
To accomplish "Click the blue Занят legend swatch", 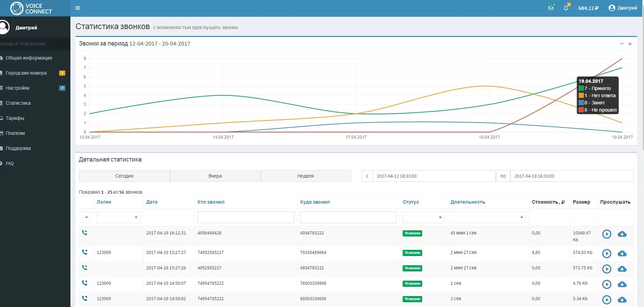I will pyautogui.click(x=581, y=103).
